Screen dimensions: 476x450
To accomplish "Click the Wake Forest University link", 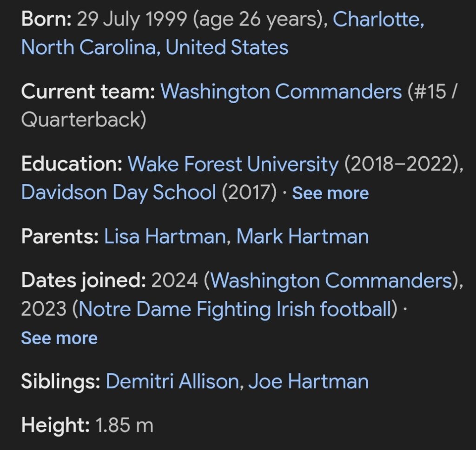I will [x=233, y=164].
